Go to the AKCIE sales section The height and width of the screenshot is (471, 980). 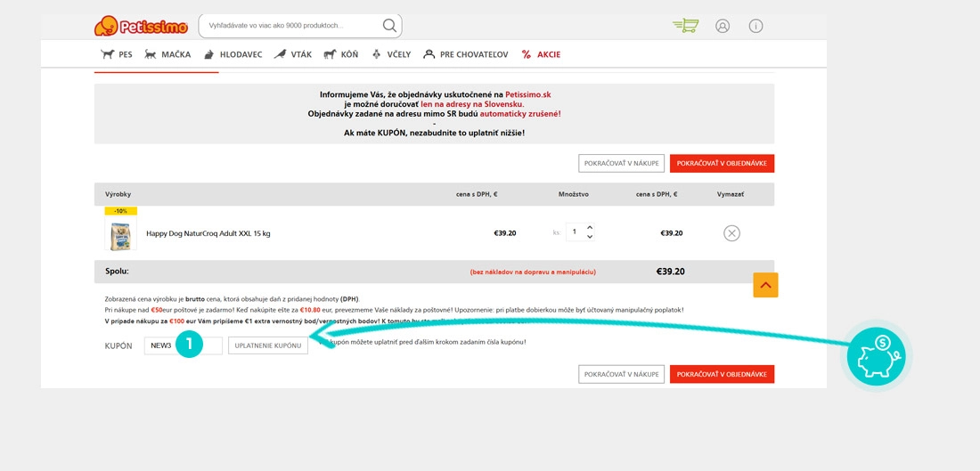click(x=541, y=54)
